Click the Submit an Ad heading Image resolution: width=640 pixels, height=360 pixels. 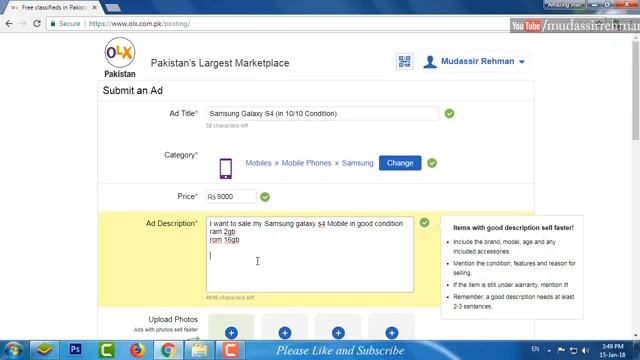tap(133, 91)
